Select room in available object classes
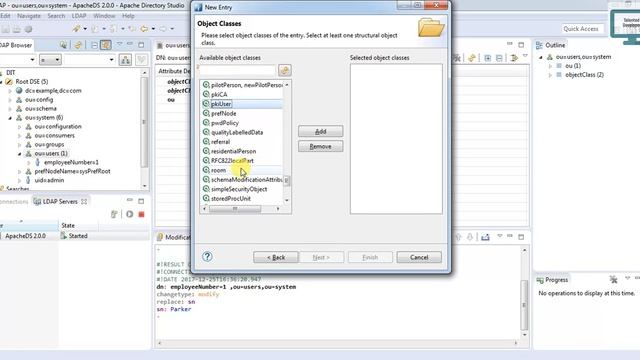 [242, 170]
